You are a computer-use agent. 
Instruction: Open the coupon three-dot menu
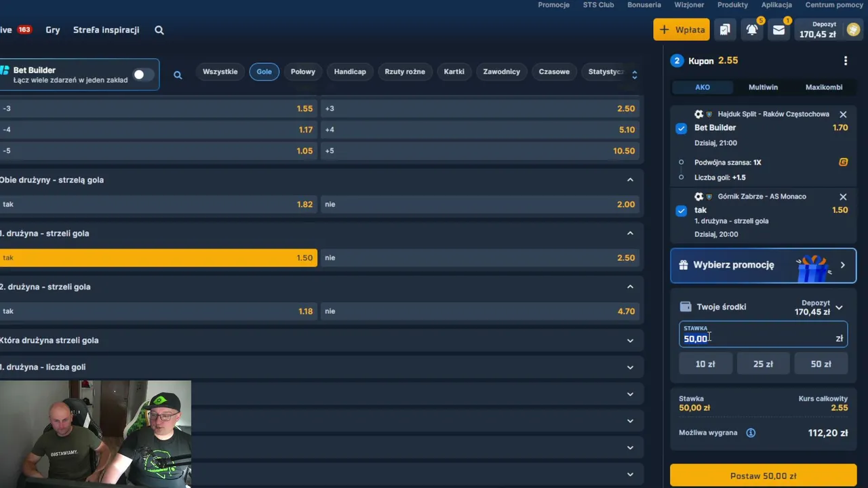[x=845, y=61]
